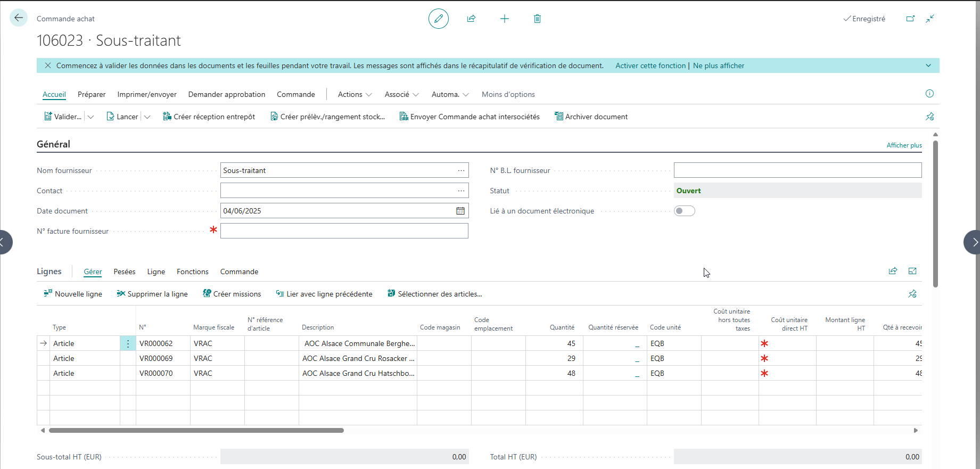The height and width of the screenshot is (469, 980).
Task: Click the plus icon to create new
Action: pos(505,19)
